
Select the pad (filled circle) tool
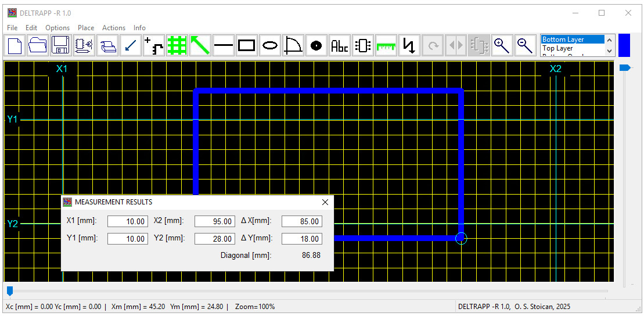[x=316, y=45]
